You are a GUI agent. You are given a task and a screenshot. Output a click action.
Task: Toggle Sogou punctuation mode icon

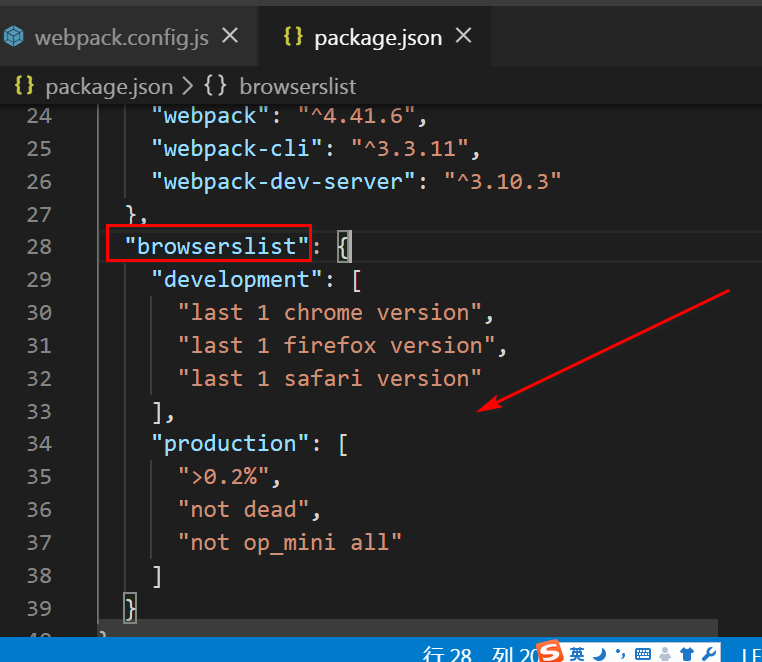point(621,654)
